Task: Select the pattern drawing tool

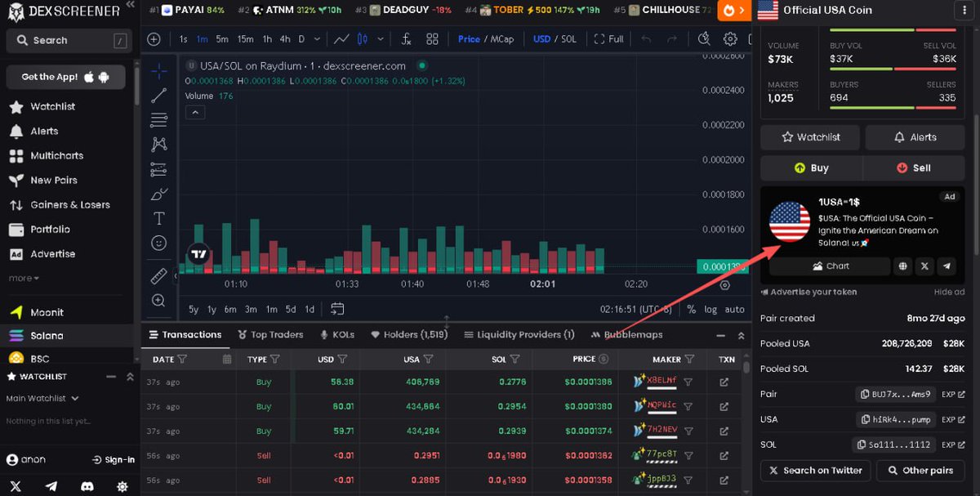Action: (x=158, y=145)
